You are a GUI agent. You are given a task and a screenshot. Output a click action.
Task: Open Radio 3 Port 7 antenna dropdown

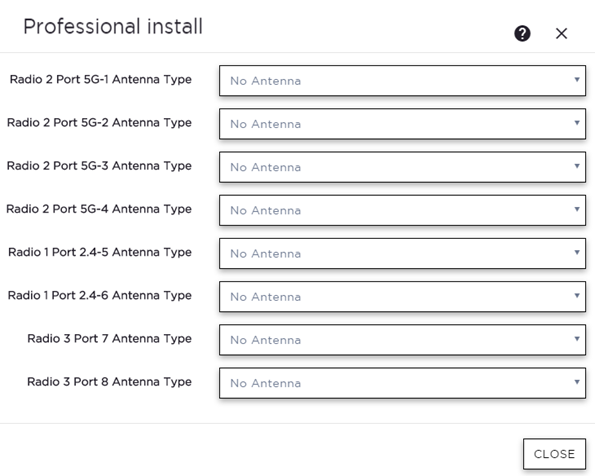pos(402,340)
